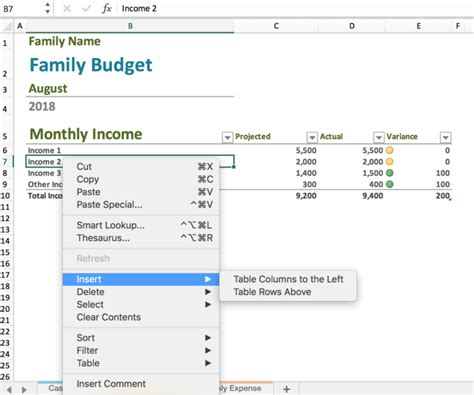Open the Insert submenu item
The width and height of the screenshot is (474, 395).
[x=141, y=279]
